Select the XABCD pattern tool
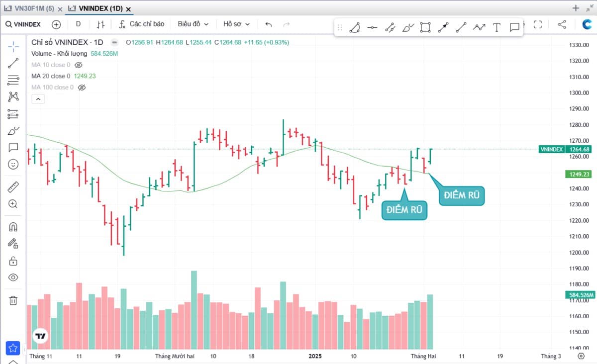The height and width of the screenshot is (364, 597). click(13, 97)
